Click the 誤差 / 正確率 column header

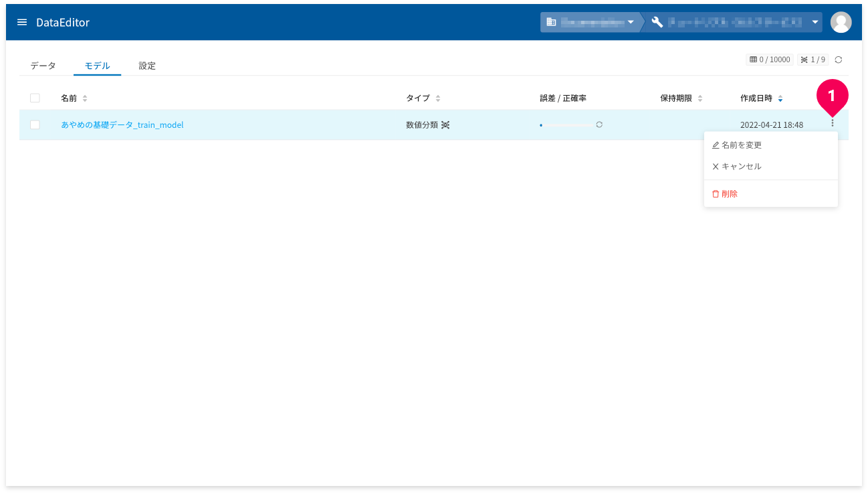563,98
